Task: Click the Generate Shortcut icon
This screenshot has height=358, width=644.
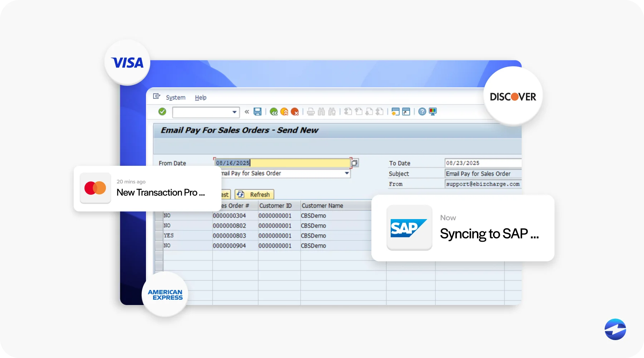Action: (406, 112)
